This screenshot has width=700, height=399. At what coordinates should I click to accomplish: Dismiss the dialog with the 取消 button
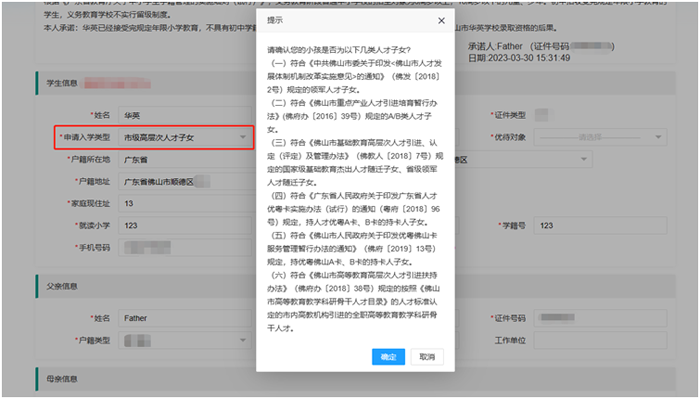coord(427,357)
